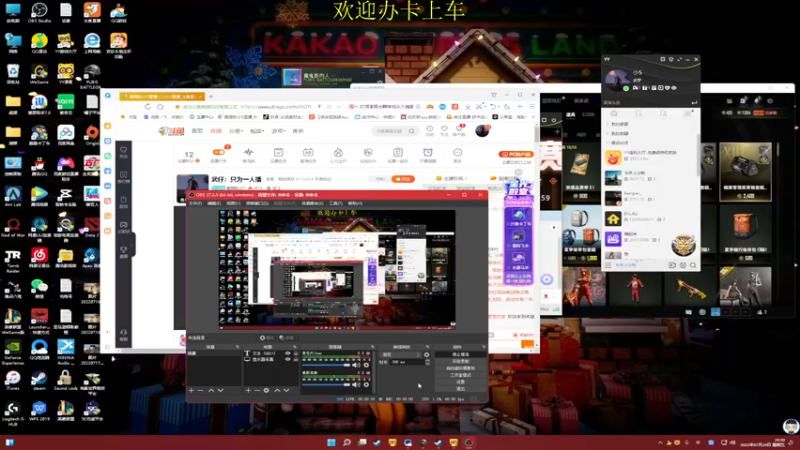Click the browser page vertical scrollbar
Screen dimensions: 800x450
pyautogui.click(x=537, y=134)
